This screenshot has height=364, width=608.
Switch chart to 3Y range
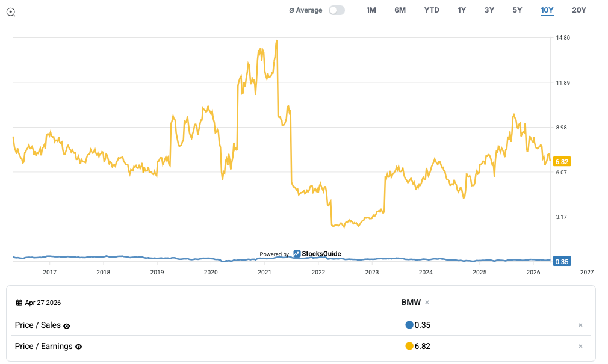coord(489,10)
